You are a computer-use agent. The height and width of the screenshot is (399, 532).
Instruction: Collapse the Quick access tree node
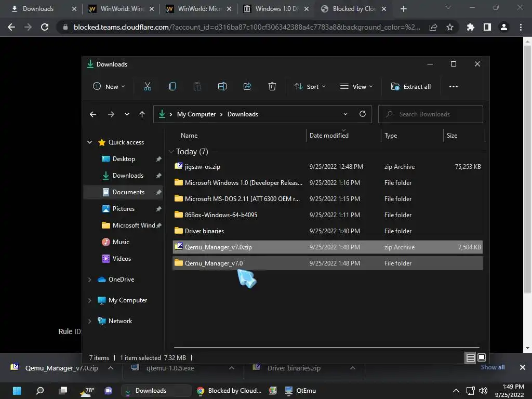(89, 142)
